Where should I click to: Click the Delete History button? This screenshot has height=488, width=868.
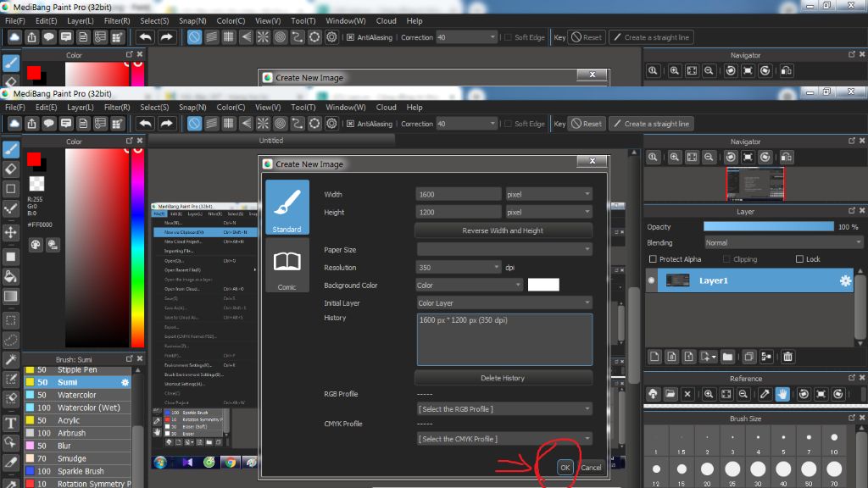pos(503,378)
